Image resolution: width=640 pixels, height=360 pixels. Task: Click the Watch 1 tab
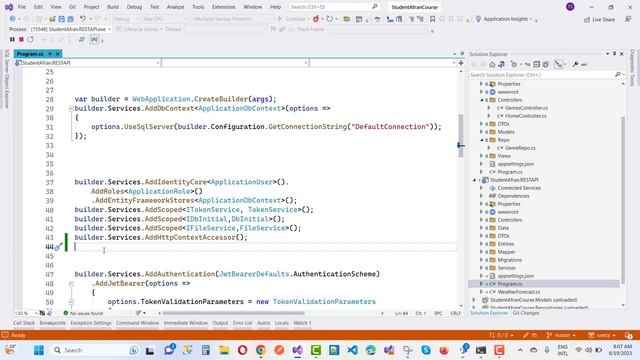tap(302, 323)
